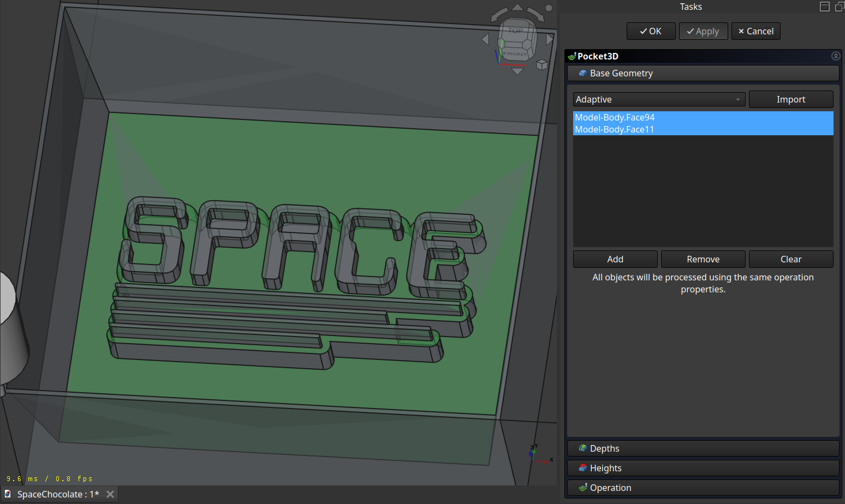Viewport: 845px width, 504px height.
Task: Click the Operation page icon
Action: (582, 488)
